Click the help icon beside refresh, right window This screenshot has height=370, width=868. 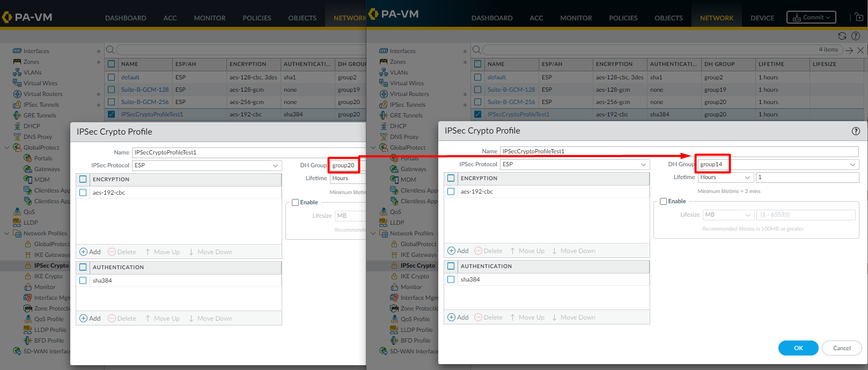(856, 36)
